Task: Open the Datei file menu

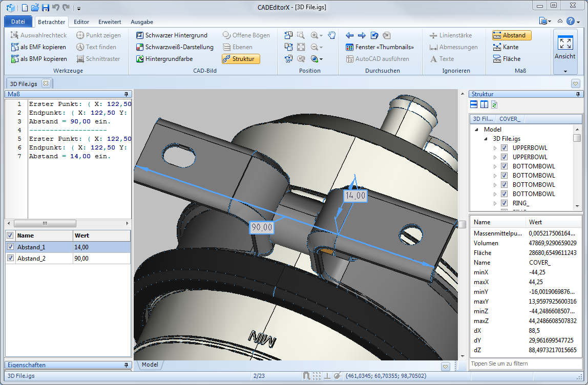Action: click(18, 22)
